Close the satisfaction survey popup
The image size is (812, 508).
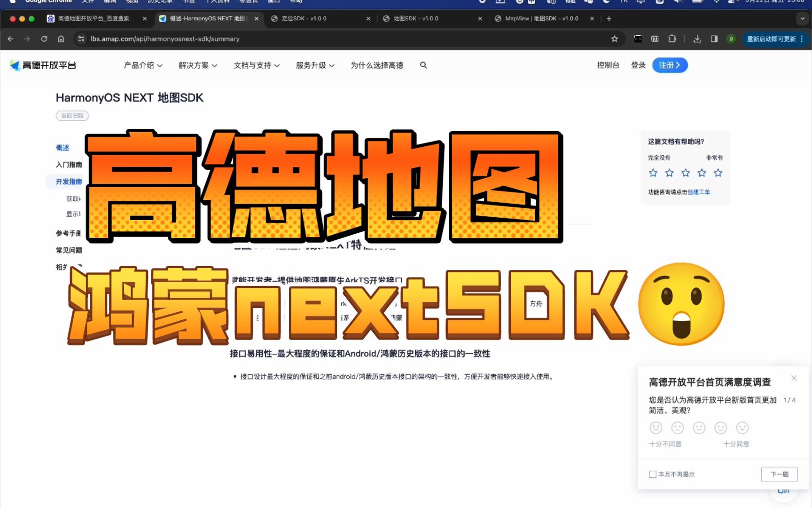[x=794, y=378]
